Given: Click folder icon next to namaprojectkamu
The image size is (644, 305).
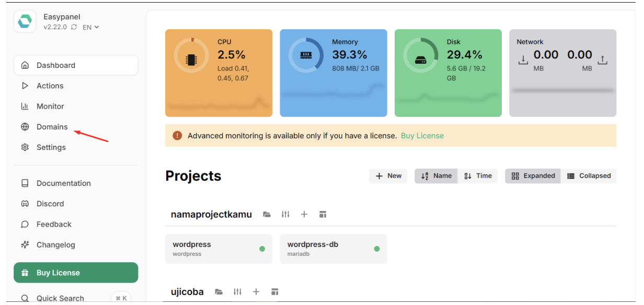Looking at the screenshot, I should 267,214.
